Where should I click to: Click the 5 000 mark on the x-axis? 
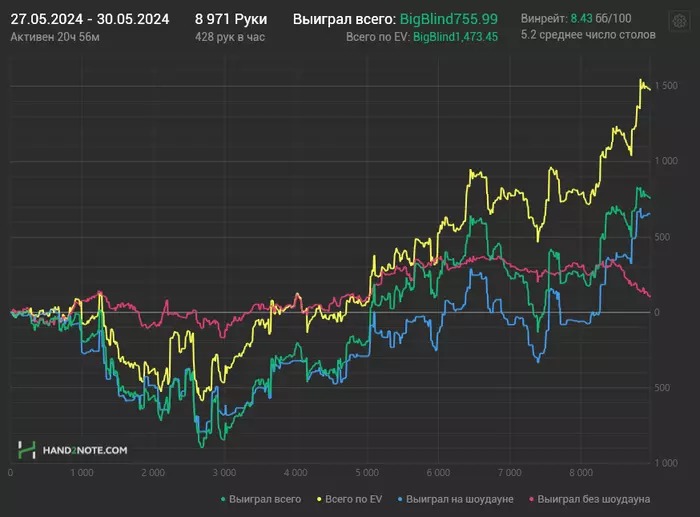[x=367, y=472]
